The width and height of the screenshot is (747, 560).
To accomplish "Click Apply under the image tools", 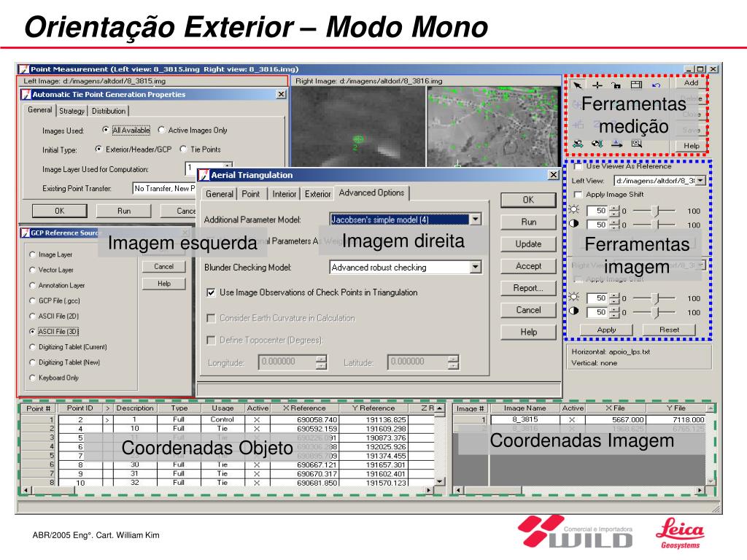I will (606, 330).
